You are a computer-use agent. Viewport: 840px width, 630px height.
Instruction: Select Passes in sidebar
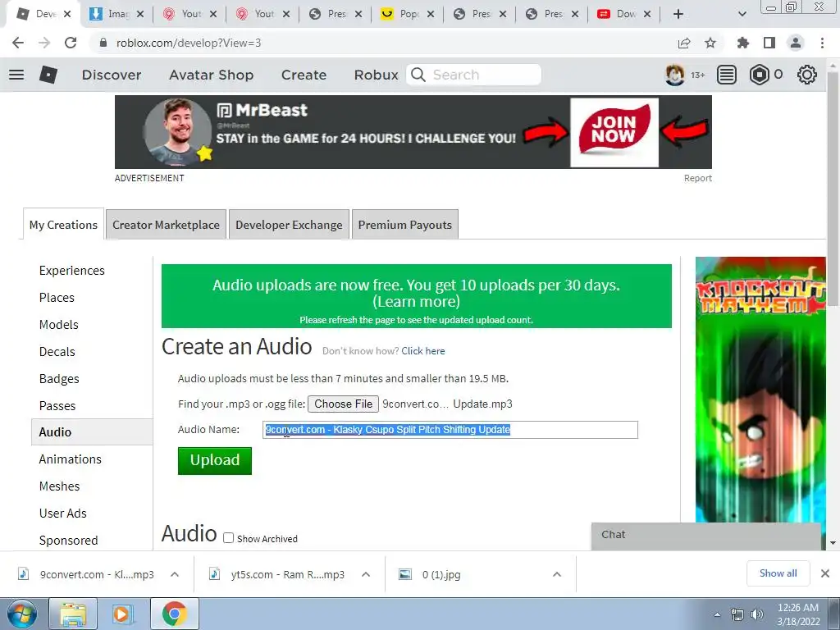[57, 405]
